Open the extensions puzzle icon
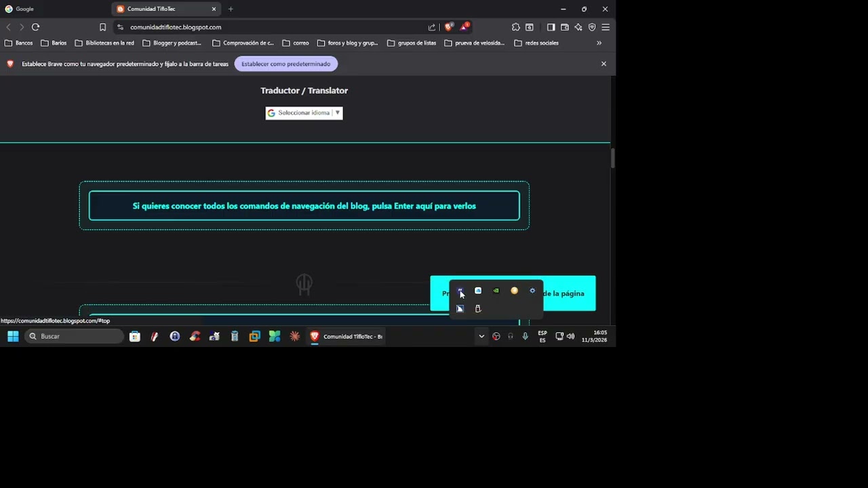 (x=515, y=27)
